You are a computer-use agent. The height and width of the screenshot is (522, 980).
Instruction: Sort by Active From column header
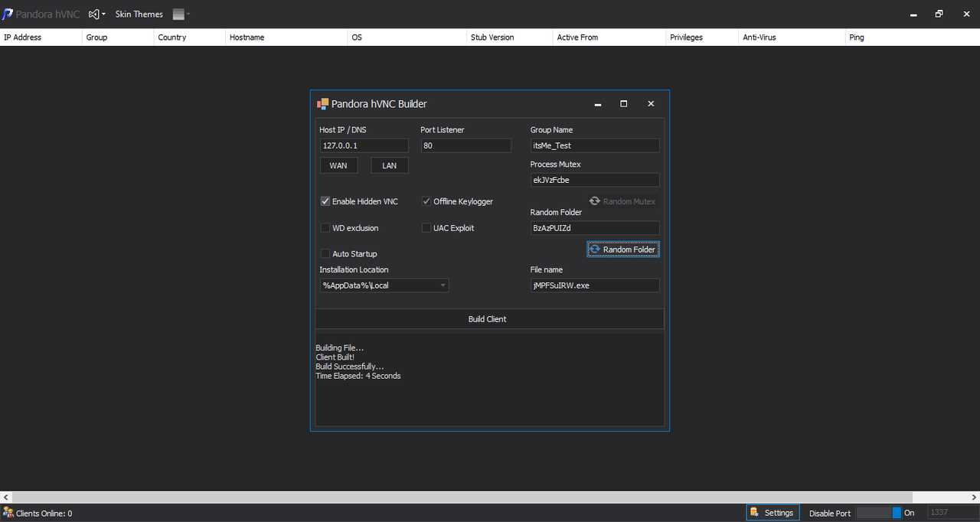point(609,38)
